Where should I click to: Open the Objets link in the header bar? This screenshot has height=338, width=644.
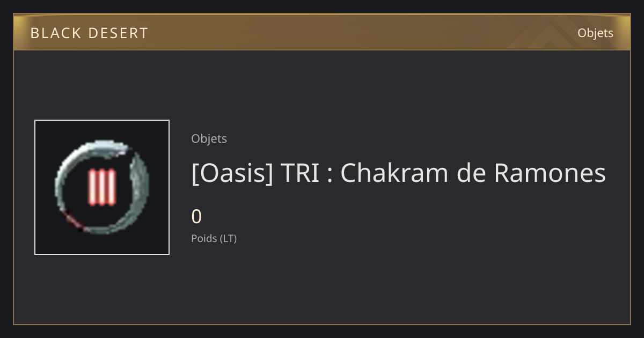coord(595,33)
